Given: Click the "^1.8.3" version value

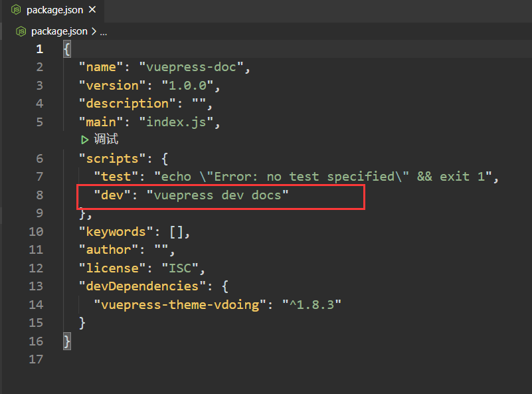Looking at the screenshot, I should (x=311, y=304).
